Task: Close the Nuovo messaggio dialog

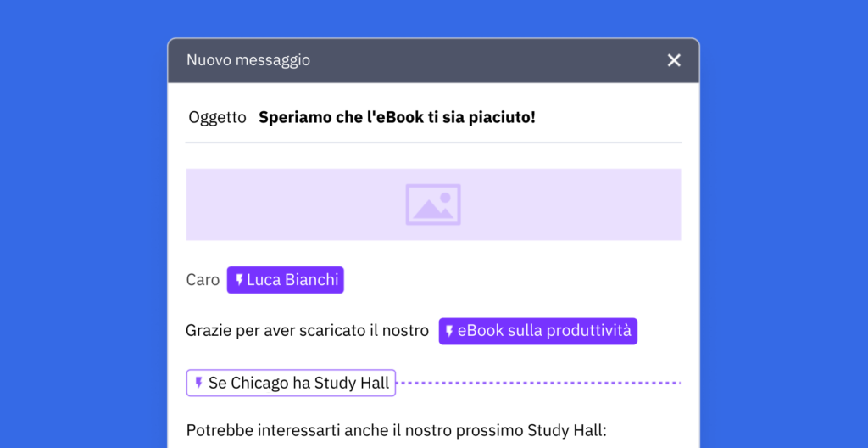Action: [674, 60]
